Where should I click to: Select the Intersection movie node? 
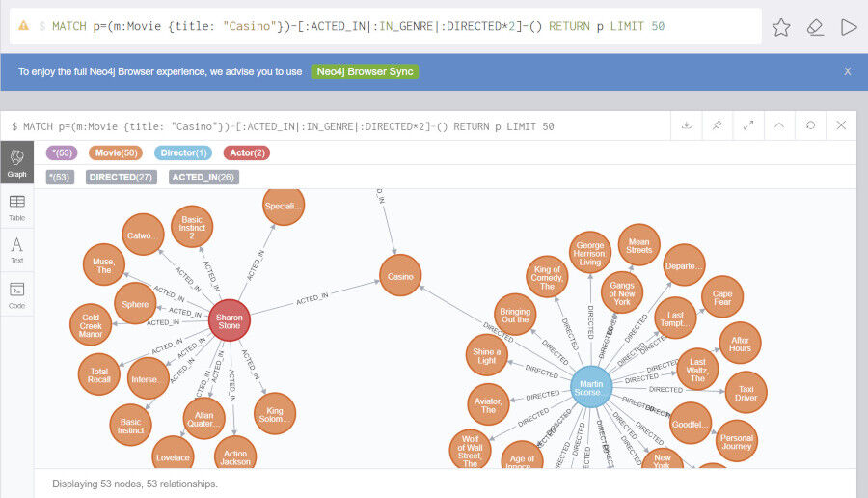tap(148, 379)
